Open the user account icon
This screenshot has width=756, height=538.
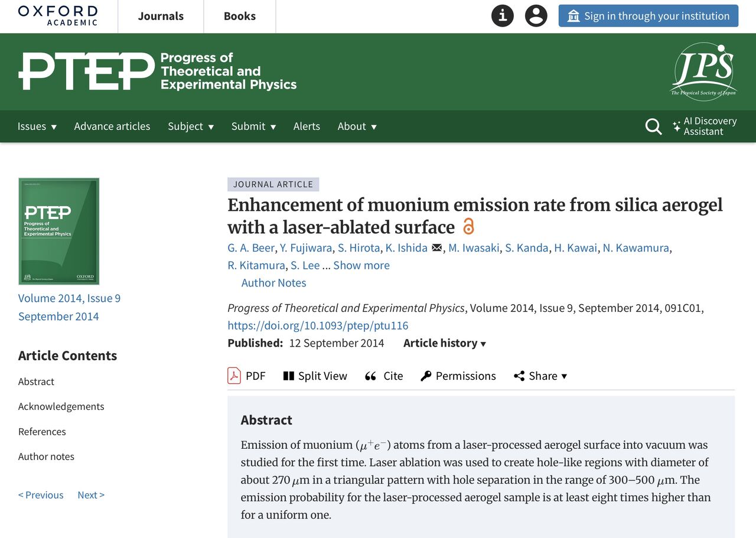pos(536,16)
